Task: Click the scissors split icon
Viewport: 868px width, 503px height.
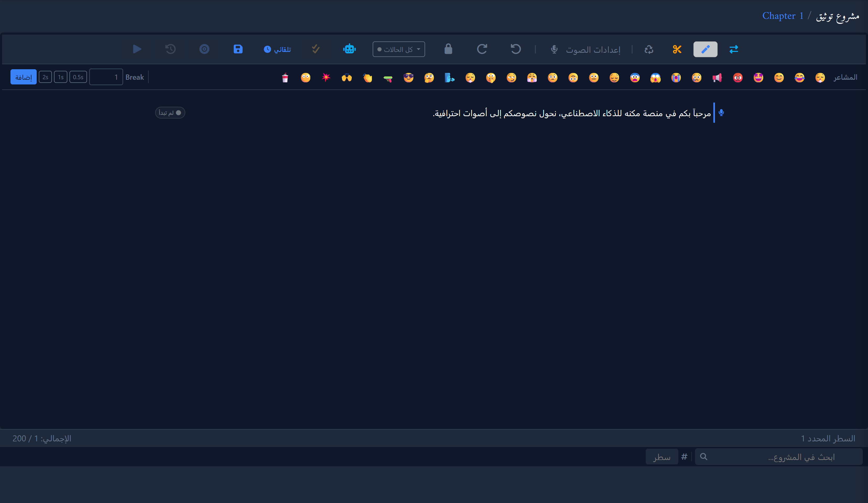Action: pos(677,49)
